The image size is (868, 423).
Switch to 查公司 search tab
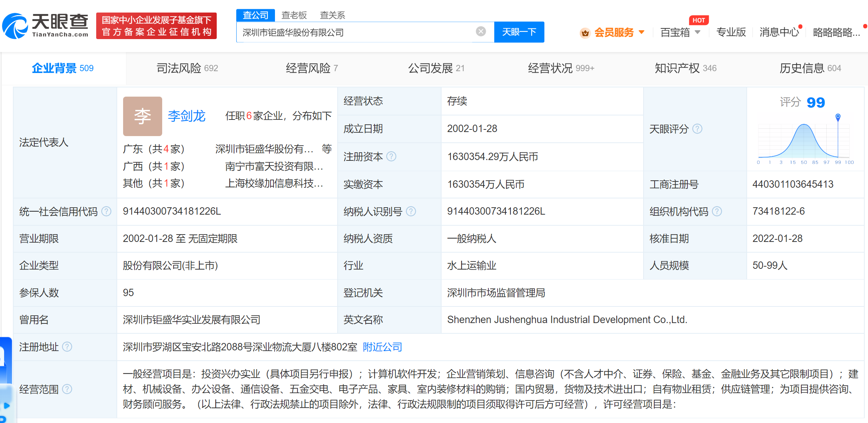coord(255,15)
